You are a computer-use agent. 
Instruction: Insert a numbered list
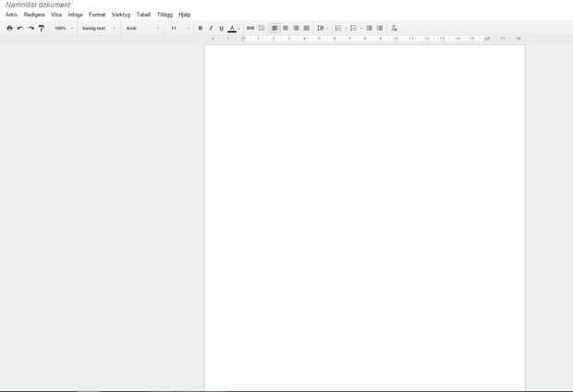338,28
